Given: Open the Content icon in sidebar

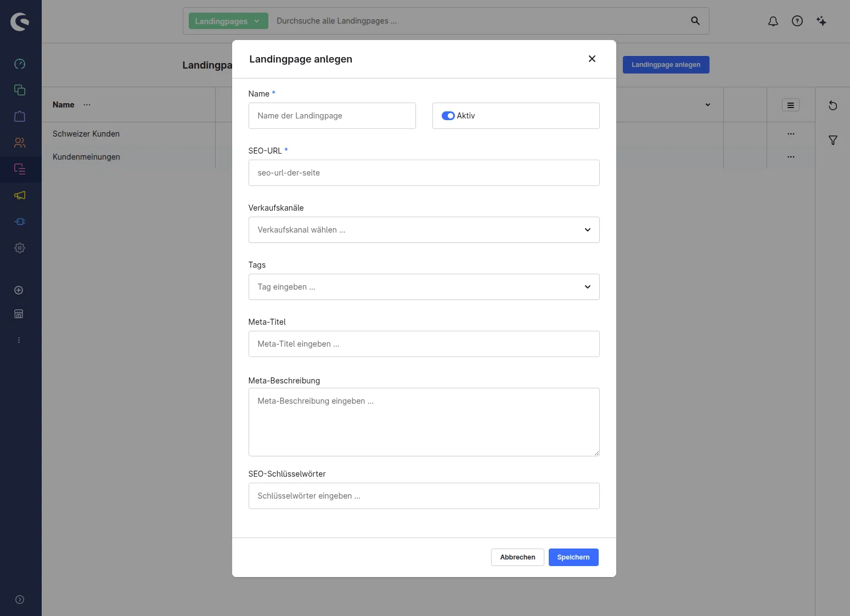Looking at the screenshot, I should [20, 169].
